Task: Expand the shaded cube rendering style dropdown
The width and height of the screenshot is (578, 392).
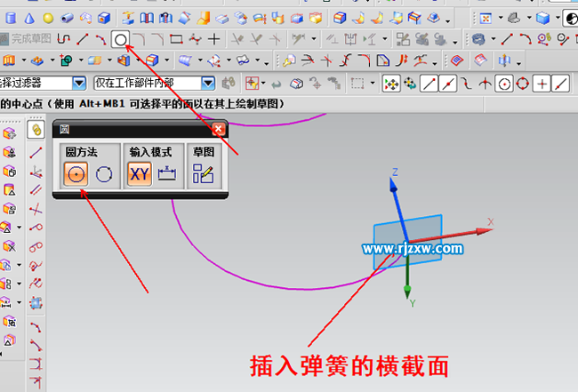Action: click(558, 18)
